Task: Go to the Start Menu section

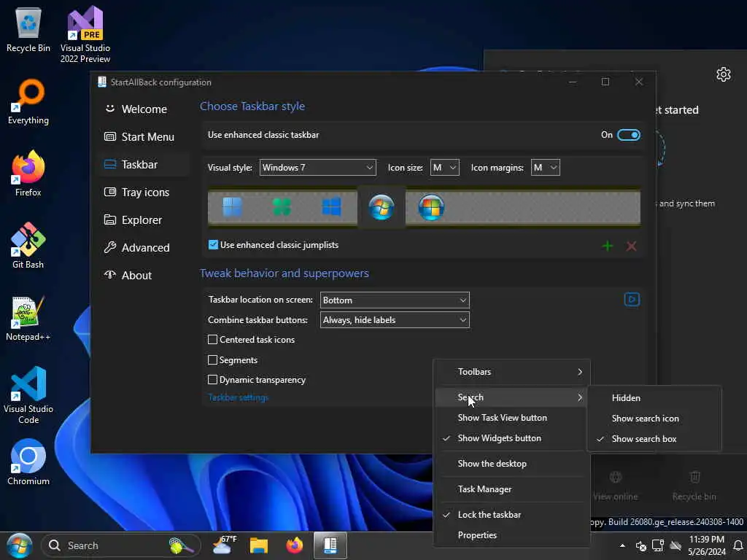Action: coord(145,136)
